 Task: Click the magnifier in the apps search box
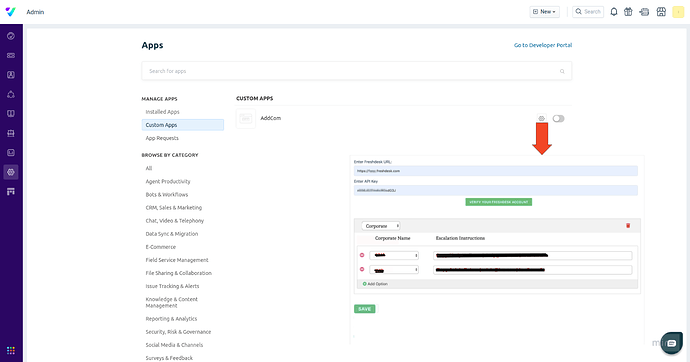tap(562, 71)
